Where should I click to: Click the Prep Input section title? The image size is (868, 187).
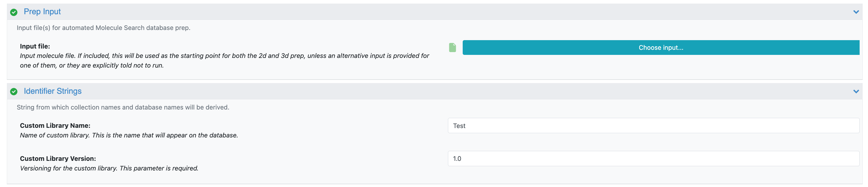point(42,12)
